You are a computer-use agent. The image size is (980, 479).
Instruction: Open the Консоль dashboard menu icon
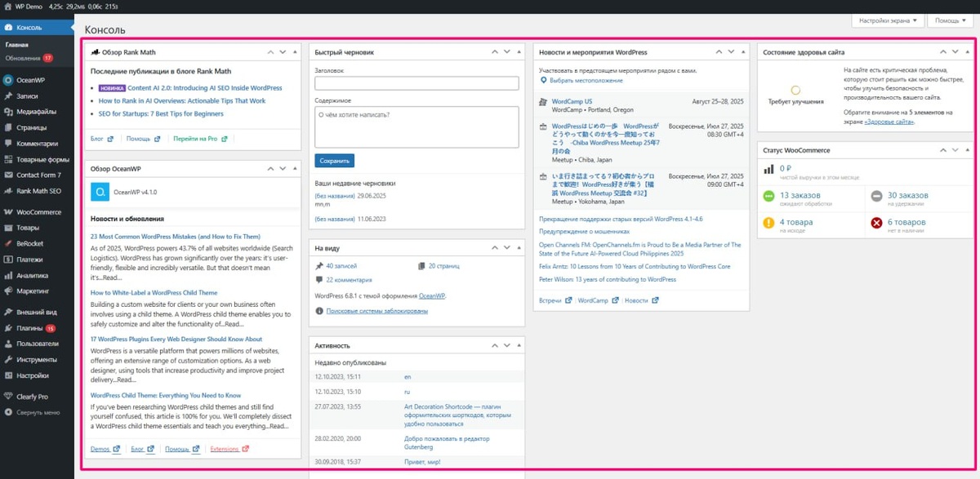[8, 28]
